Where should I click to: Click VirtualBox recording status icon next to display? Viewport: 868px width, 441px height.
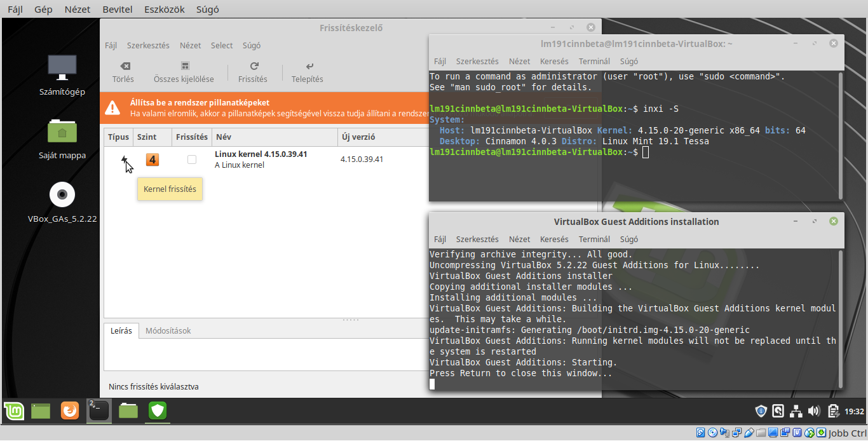[x=785, y=433]
